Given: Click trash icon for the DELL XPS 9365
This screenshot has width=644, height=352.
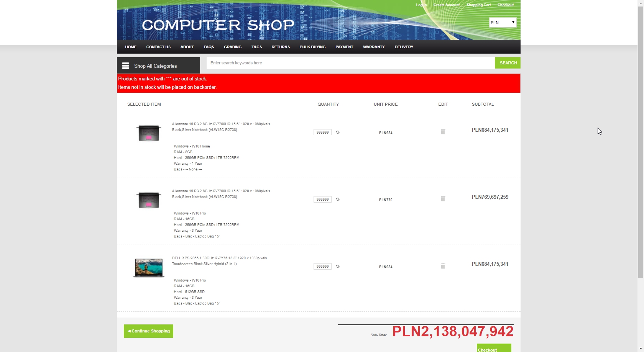Looking at the screenshot, I should 443,266.
